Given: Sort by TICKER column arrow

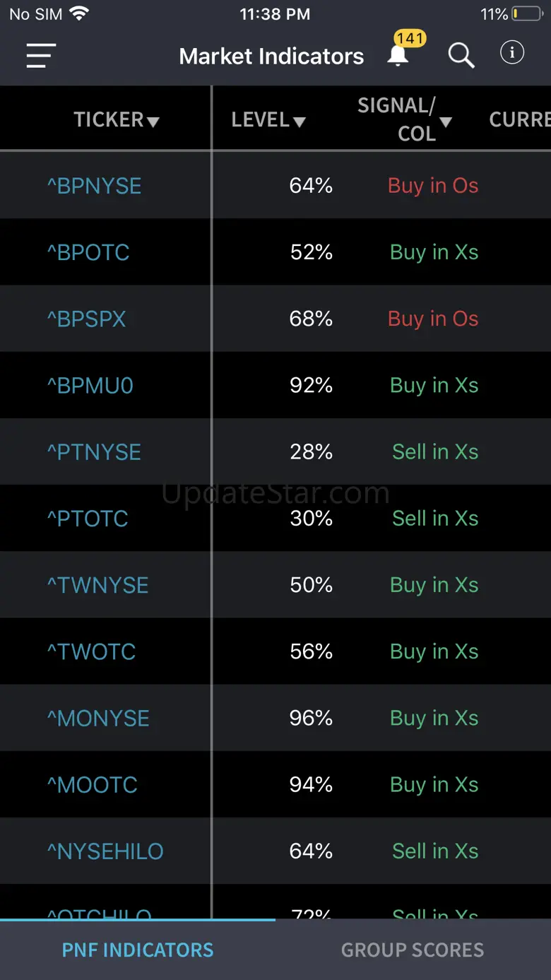Looking at the screenshot, I should (153, 122).
